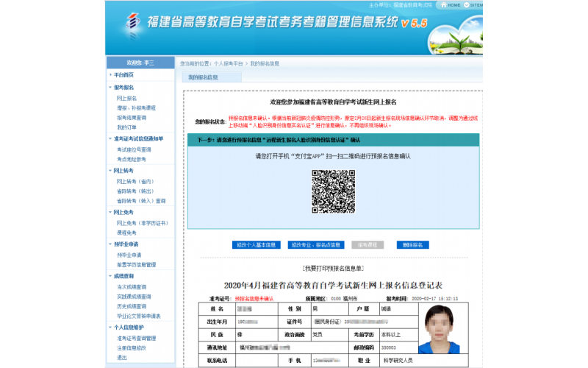Click the system logo beside the title
Viewport: 588px width, 368px height.
point(132,21)
